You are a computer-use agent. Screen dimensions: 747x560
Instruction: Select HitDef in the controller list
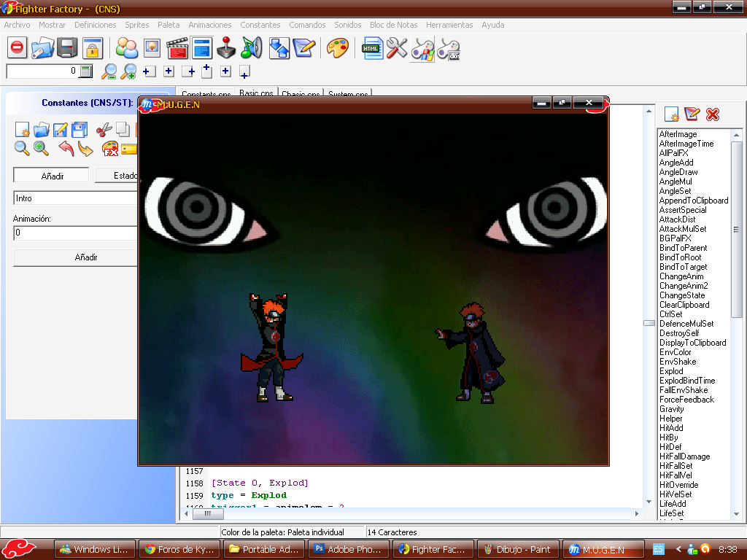[x=670, y=447]
